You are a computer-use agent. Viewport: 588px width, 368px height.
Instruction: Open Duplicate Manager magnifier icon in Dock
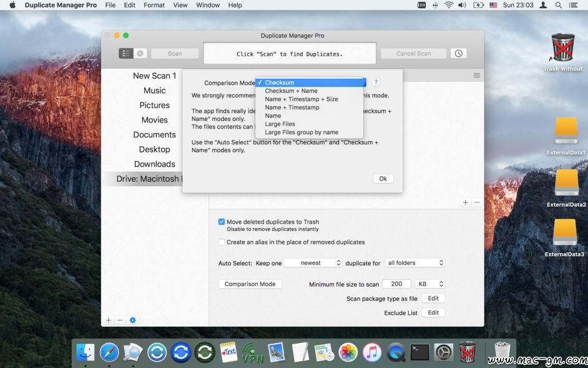pyautogui.click(x=133, y=353)
